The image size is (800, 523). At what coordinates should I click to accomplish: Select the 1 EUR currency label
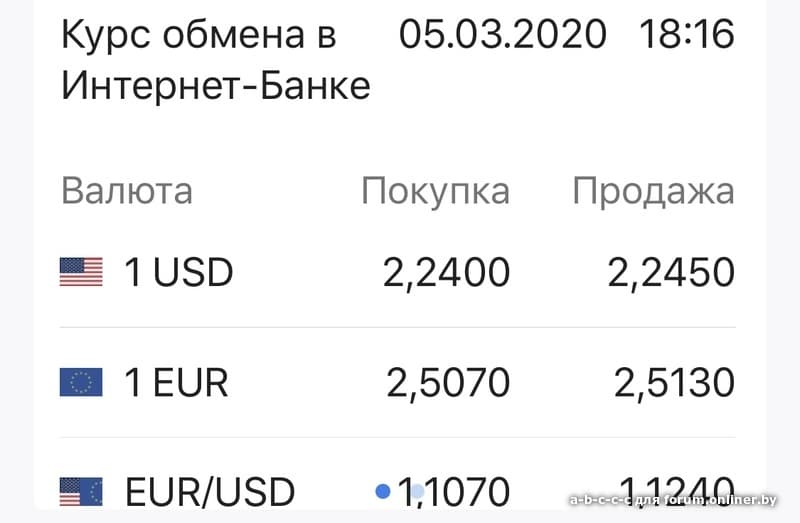click(176, 382)
